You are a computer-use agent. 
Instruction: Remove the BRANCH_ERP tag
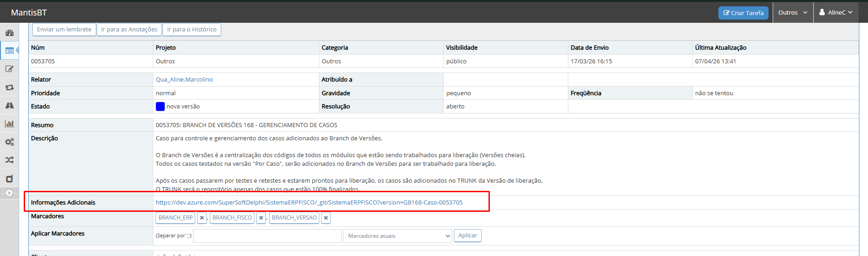202,218
